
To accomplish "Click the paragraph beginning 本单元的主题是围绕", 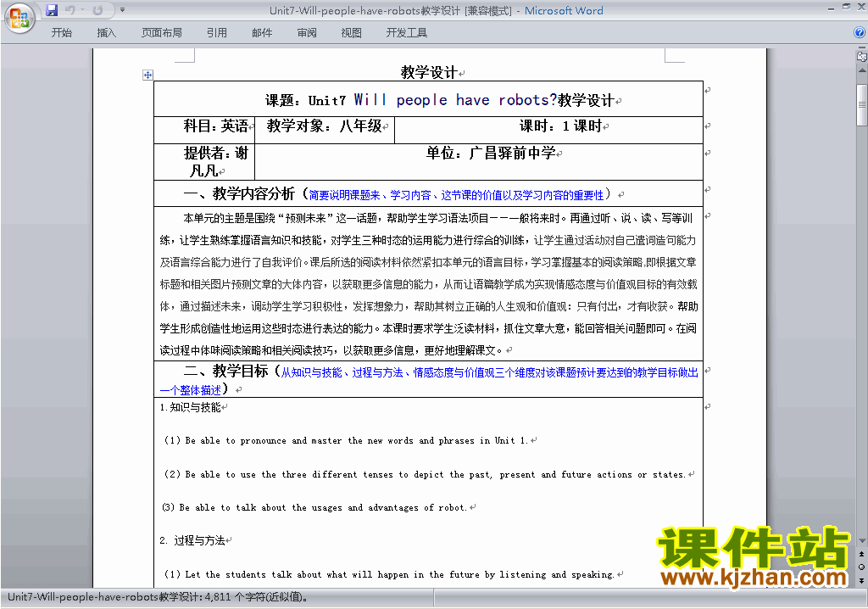I will point(429,284).
